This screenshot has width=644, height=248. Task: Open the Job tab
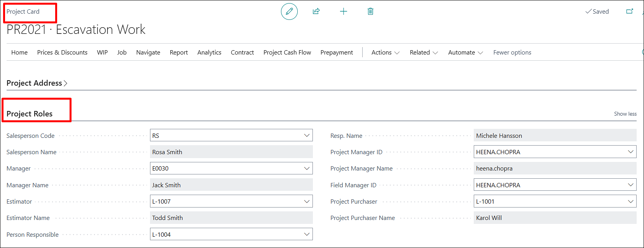[x=122, y=53]
